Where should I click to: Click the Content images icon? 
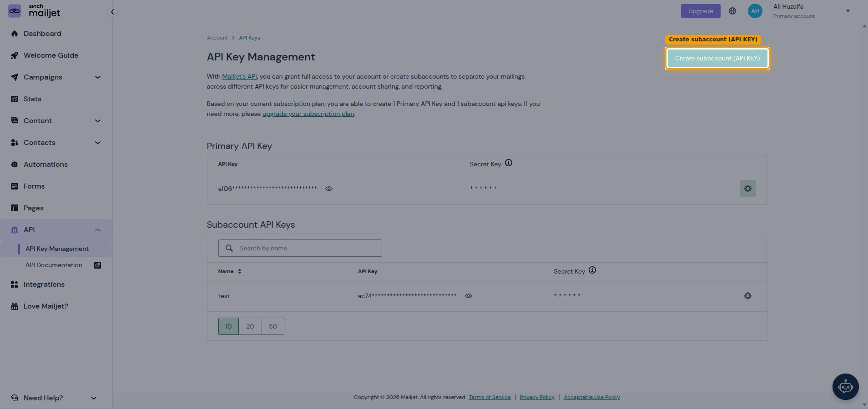click(15, 121)
